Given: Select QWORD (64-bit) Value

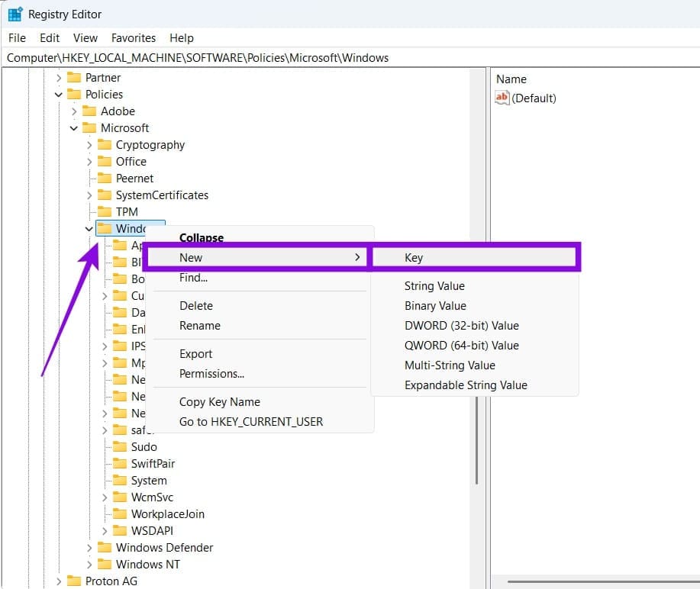Looking at the screenshot, I should (x=462, y=346).
